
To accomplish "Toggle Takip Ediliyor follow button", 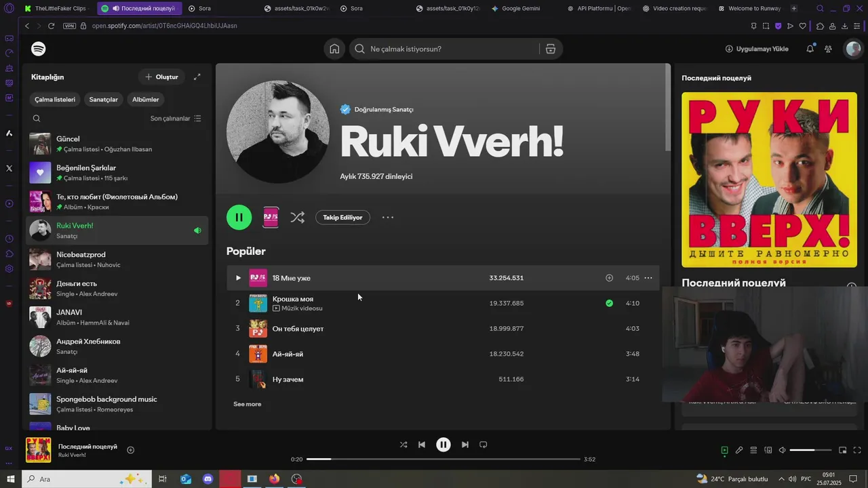I will coord(342,218).
